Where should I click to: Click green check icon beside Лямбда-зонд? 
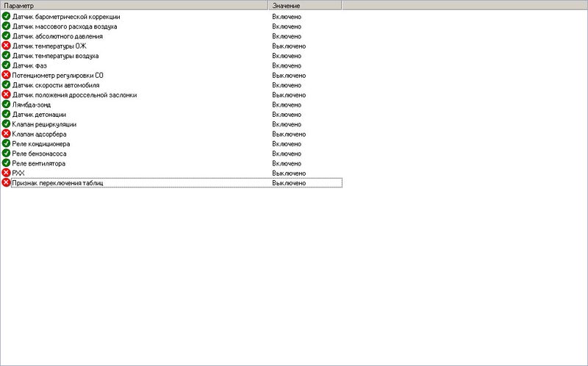tap(6, 104)
